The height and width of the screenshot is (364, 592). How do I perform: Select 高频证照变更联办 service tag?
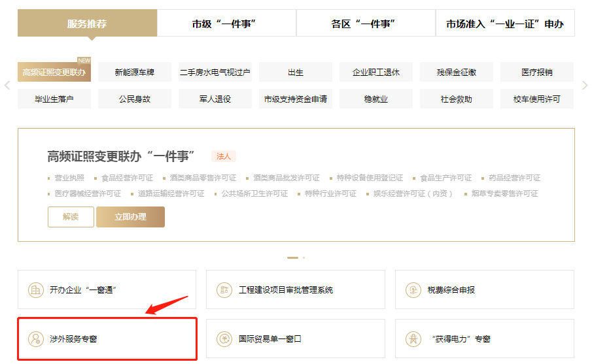54,72
